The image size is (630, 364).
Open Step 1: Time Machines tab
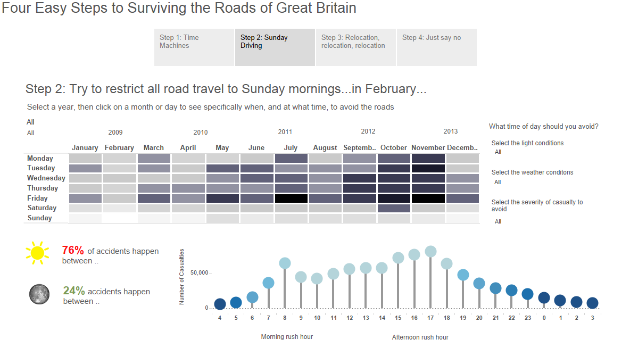[x=194, y=47]
